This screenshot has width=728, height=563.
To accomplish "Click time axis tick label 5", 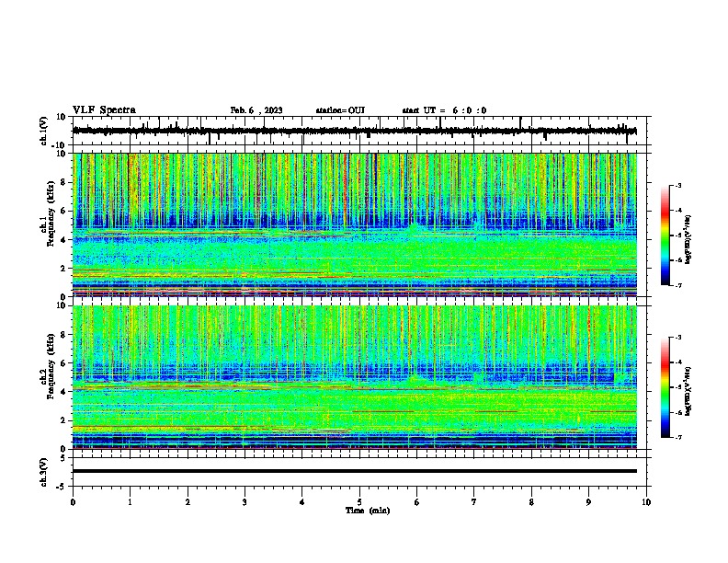I will click(x=359, y=502).
